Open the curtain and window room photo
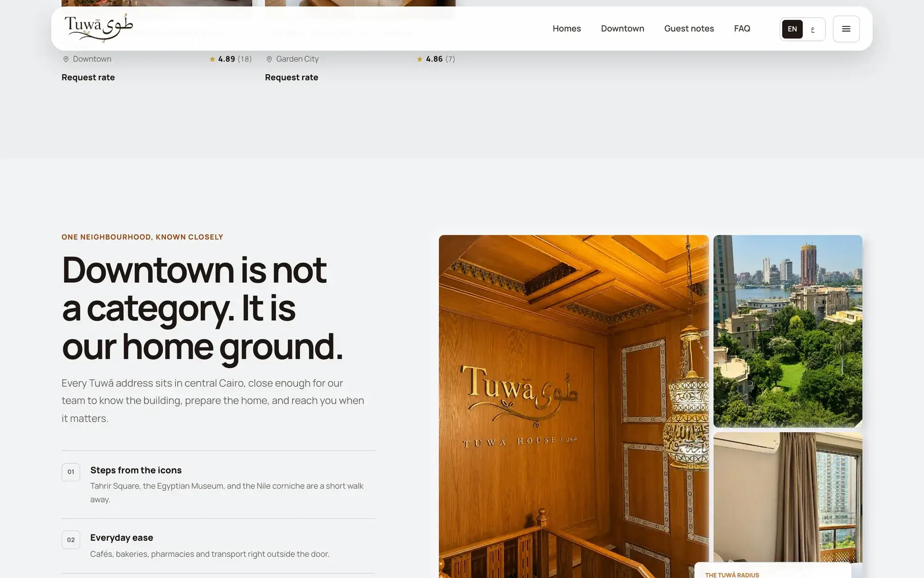 point(788,497)
